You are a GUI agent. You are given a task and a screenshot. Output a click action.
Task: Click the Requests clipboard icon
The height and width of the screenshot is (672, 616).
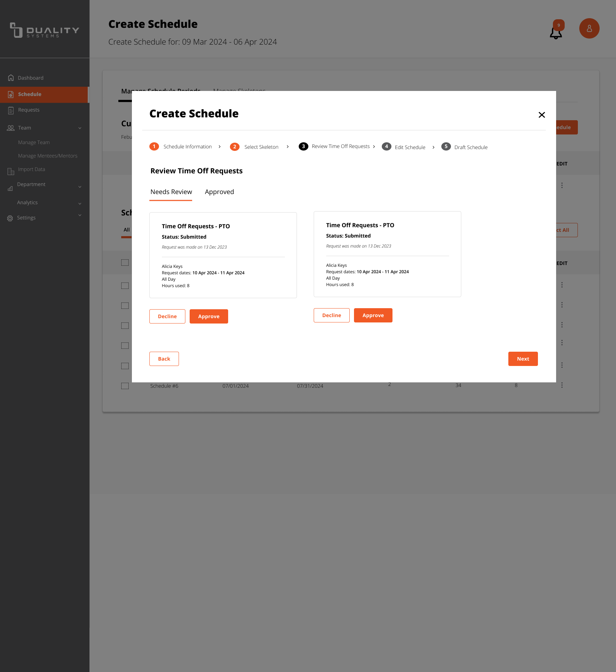coord(11,110)
